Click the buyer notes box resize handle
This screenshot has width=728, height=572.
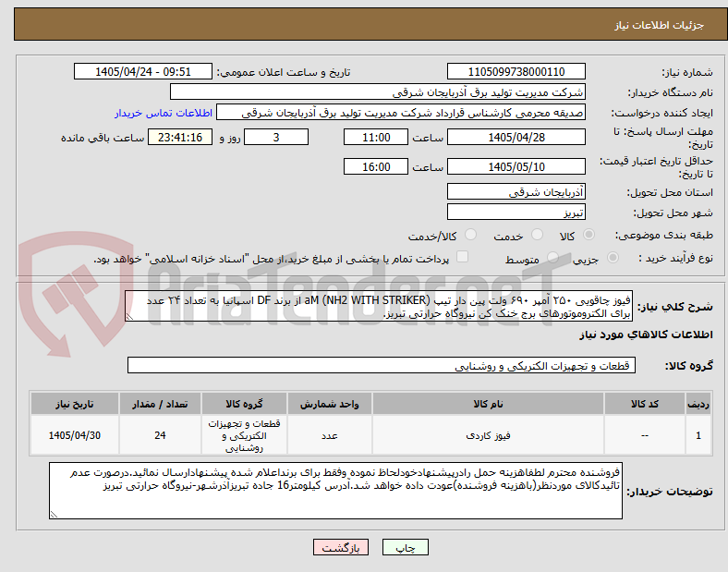coord(54,515)
